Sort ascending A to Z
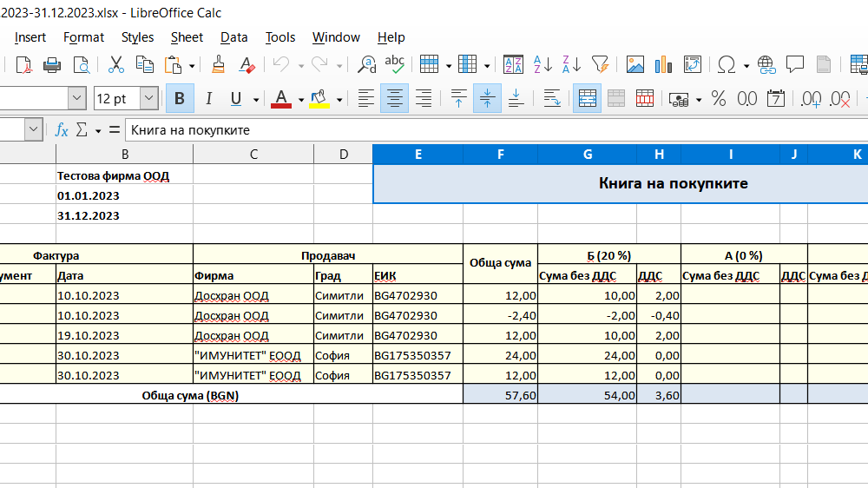This screenshot has width=868, height=488. point(542,65)
